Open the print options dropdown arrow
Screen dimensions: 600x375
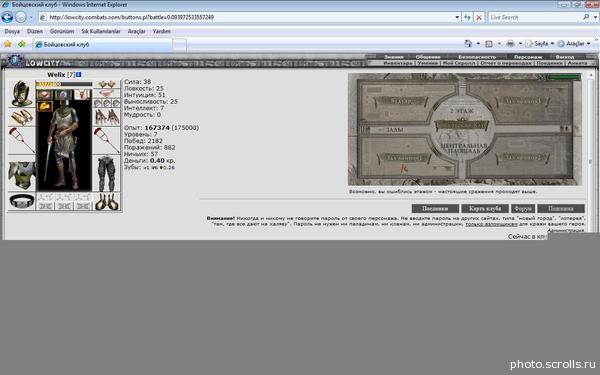coord(520,44)
